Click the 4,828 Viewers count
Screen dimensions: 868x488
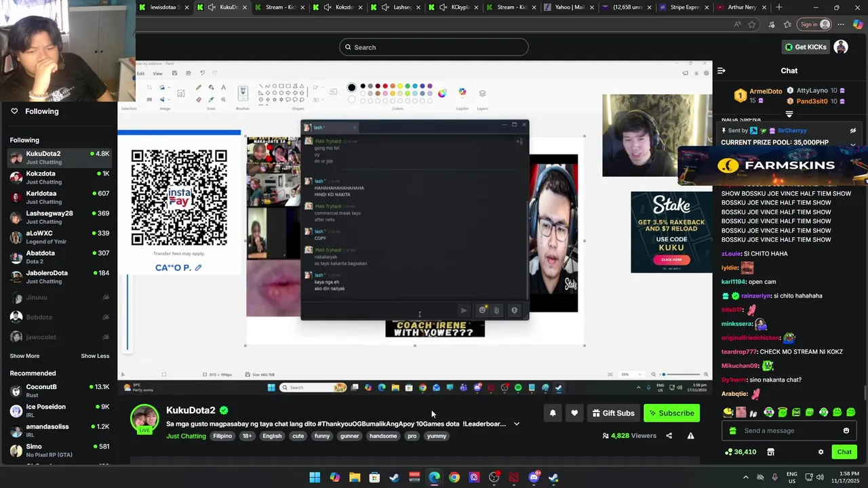point(629,436)
